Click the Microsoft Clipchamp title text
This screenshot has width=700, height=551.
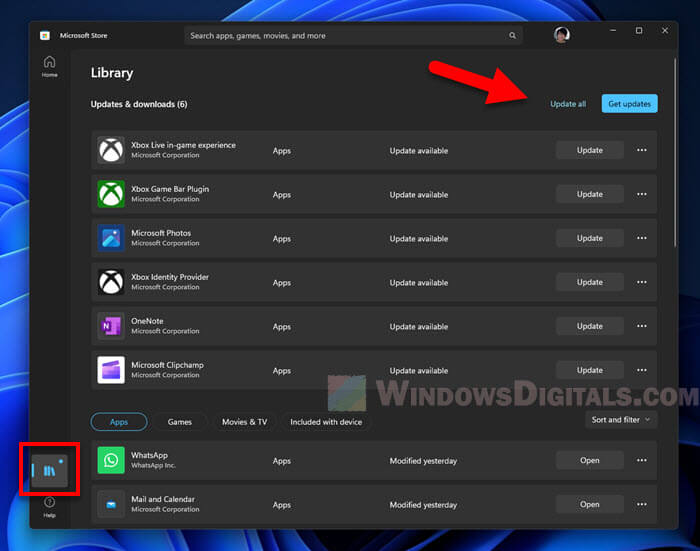[167, 365]
